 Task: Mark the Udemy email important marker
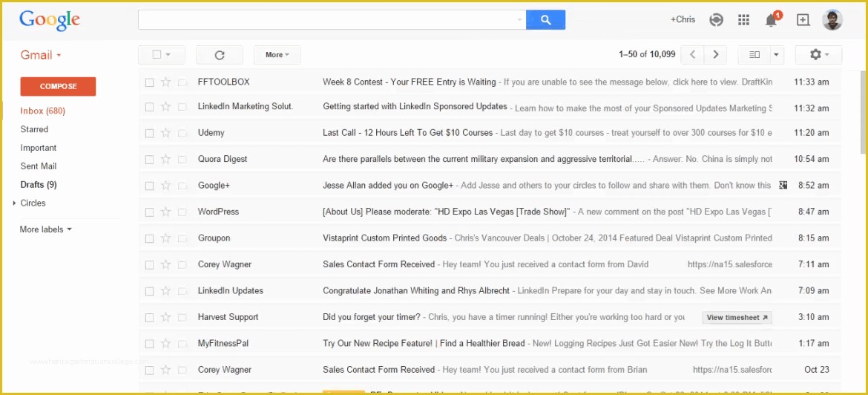click(x=182, y=133)
